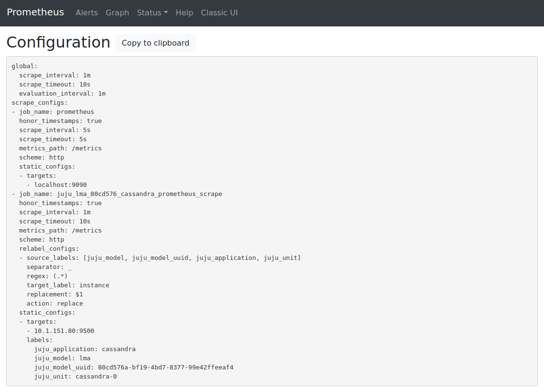
Task: Click the Copy to clipboard button
Action: (155, 43)
